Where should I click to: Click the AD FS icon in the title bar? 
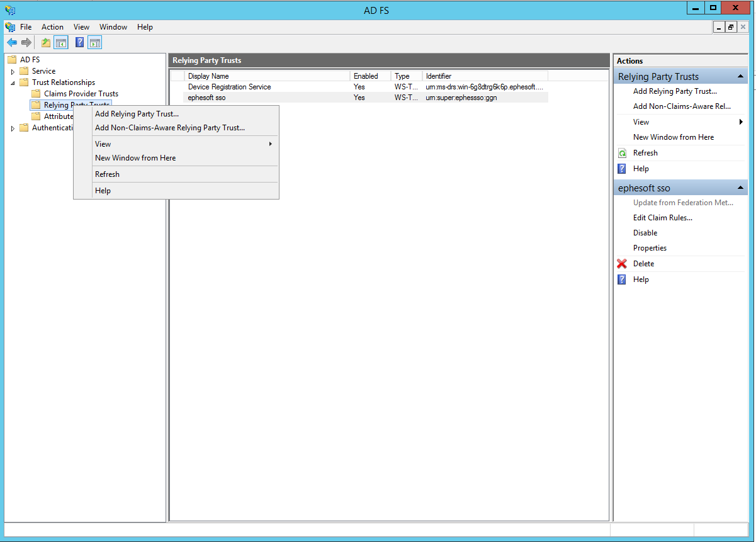[x=10, y=9]
